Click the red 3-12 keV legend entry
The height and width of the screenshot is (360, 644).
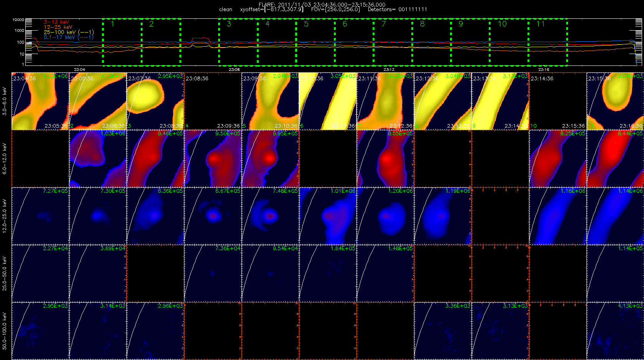click(x=56, y=22)
